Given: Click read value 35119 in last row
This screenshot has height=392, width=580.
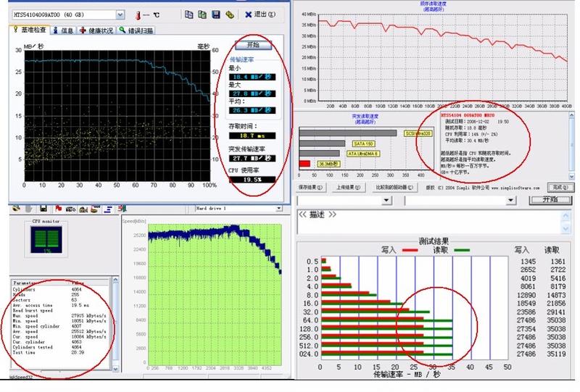Looking at the screenshot, I should pyautogui.click(x=556, y=354).
